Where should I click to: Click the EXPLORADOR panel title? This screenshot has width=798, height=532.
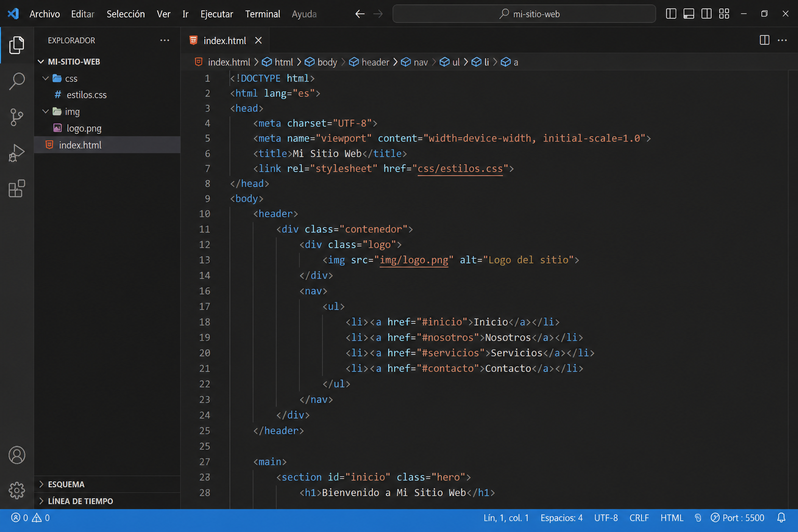coord(71,41)
